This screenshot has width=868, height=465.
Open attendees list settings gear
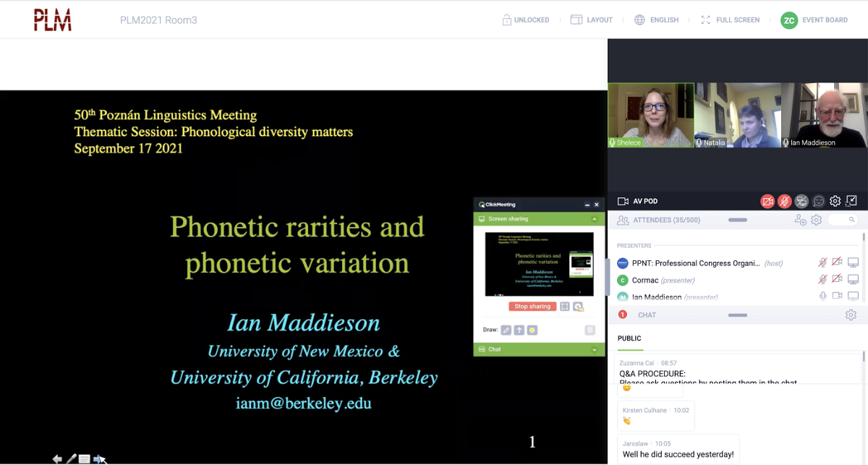pos(817,220)
